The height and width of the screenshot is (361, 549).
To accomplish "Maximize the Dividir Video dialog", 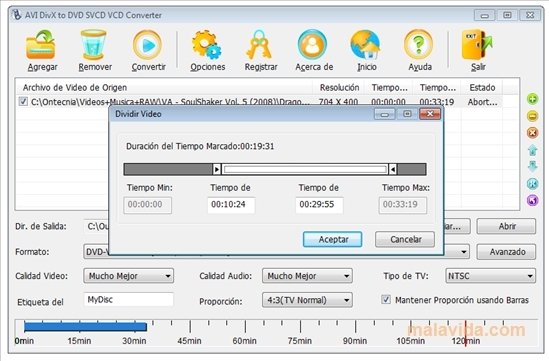I will (x=407, y=114).
